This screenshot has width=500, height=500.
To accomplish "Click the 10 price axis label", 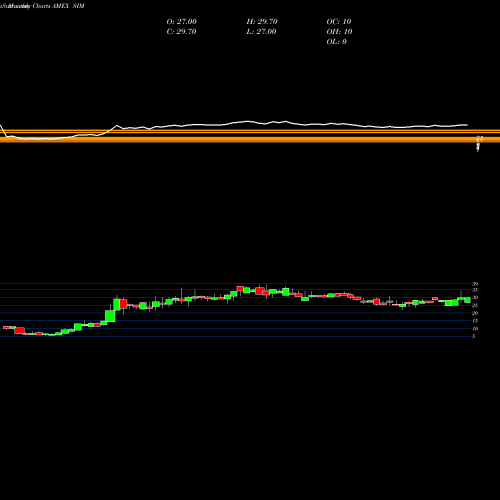I will pyautogui.click(x=475, y=329).
